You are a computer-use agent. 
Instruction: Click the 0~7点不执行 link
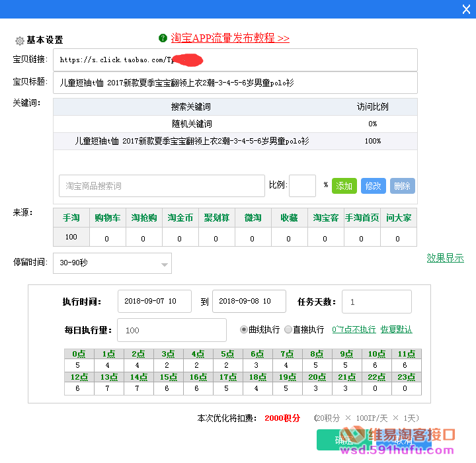click(x=354, y=329)
